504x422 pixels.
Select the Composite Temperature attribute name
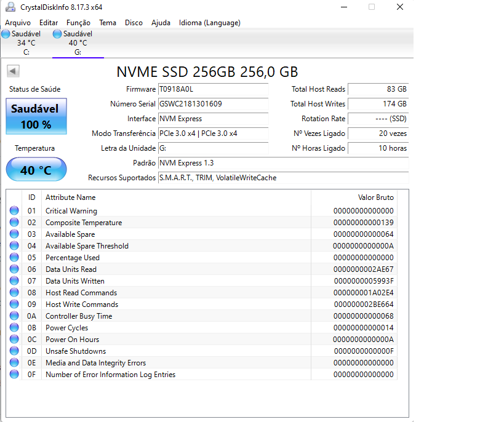coord(84,223)
